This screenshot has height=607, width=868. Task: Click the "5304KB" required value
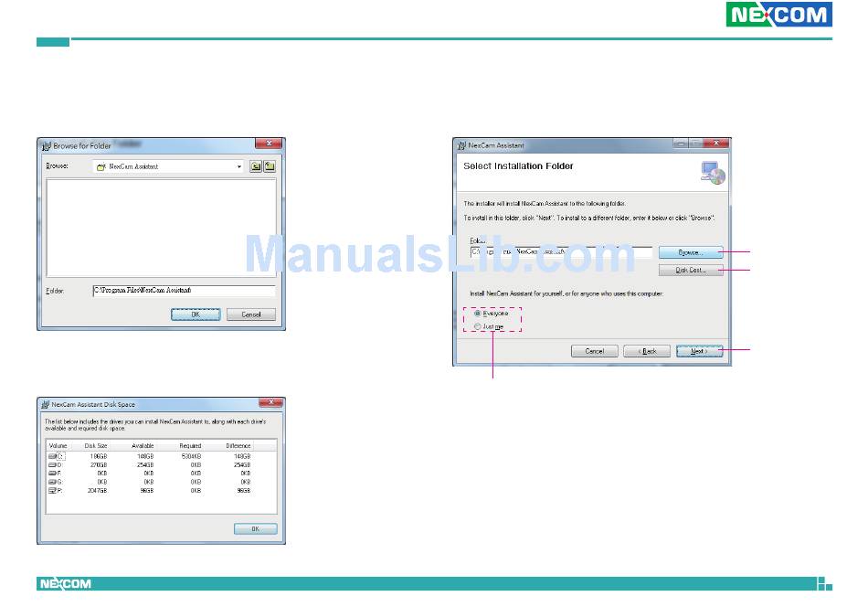pyautogui.click(x=192, y=456)
